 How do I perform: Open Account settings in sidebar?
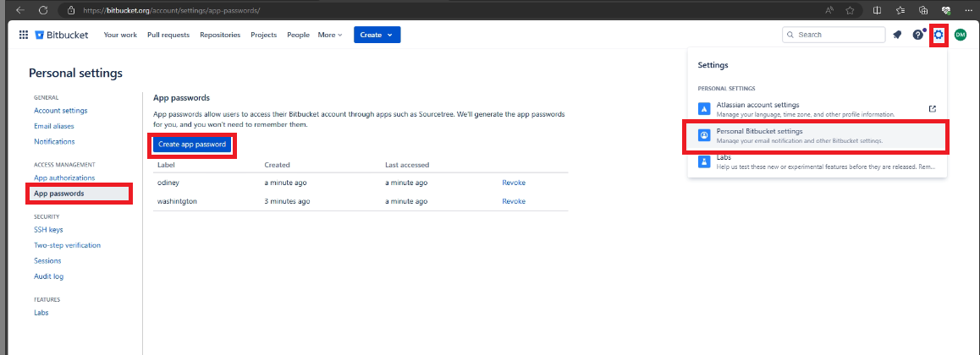(61, 111)
